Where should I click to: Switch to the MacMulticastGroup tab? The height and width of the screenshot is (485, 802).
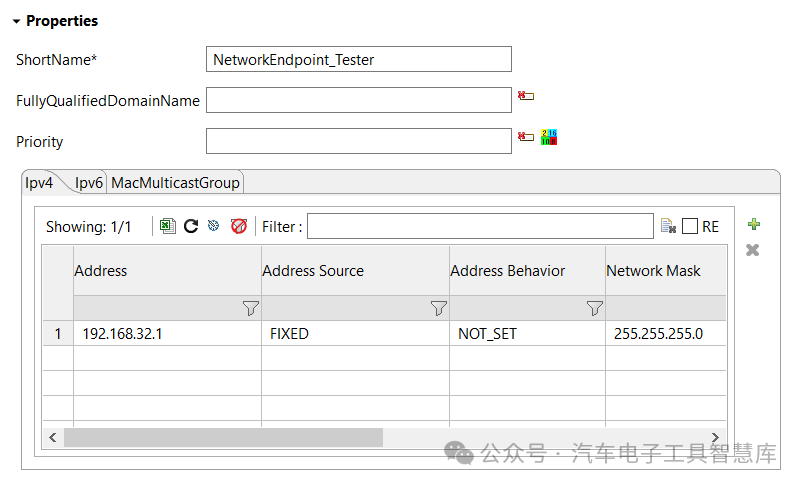pos(175,183)
